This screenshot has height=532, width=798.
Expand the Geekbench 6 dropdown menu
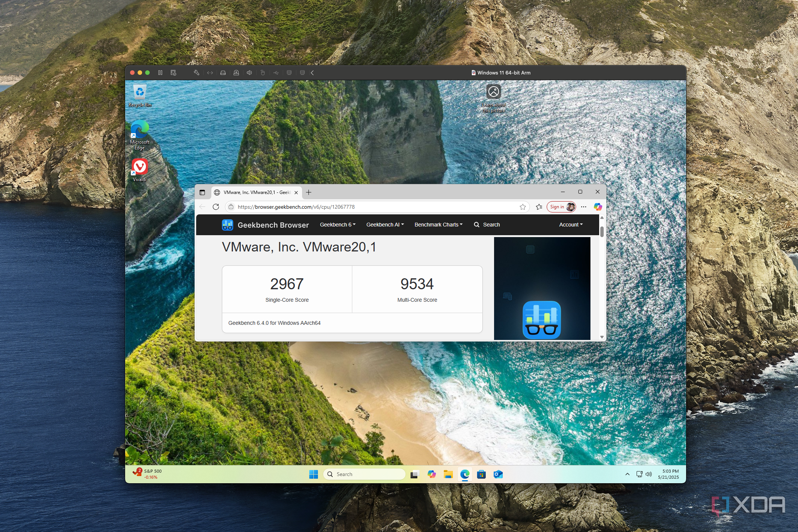[337, 225]
